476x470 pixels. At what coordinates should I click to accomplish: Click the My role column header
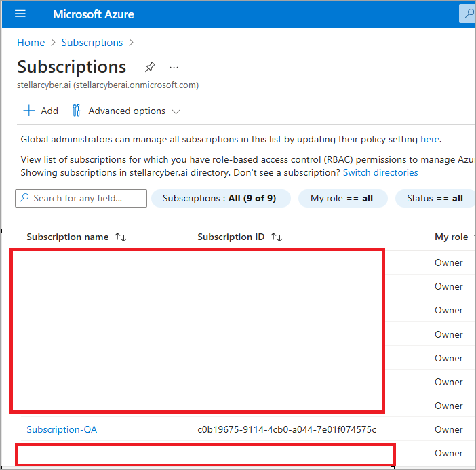coord(451,237)
